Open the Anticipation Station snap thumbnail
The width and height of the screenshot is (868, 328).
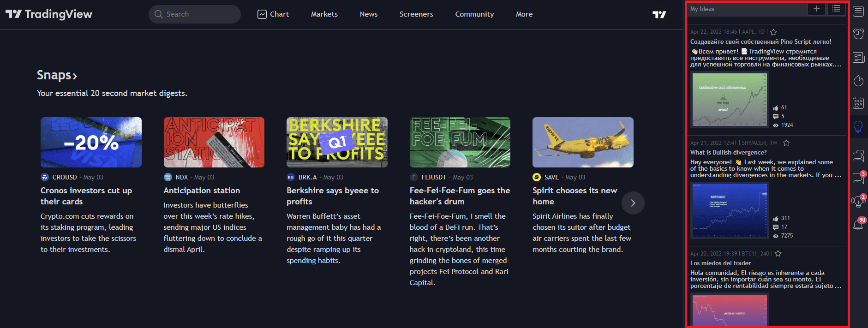pyautogui.click(x=214, y=142)
